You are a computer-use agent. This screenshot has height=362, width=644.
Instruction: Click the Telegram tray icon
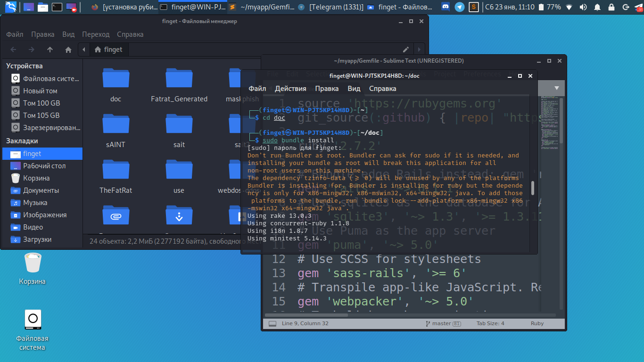point(460,7)
